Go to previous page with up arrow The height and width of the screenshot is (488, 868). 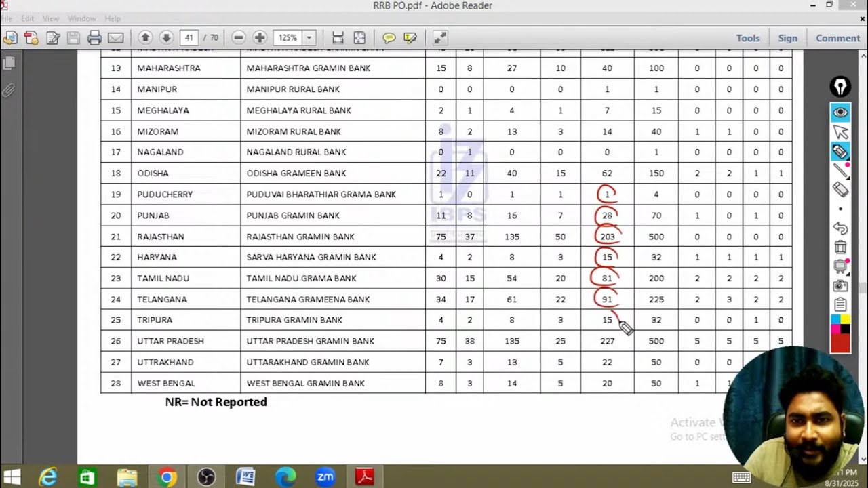coord(145,38)
